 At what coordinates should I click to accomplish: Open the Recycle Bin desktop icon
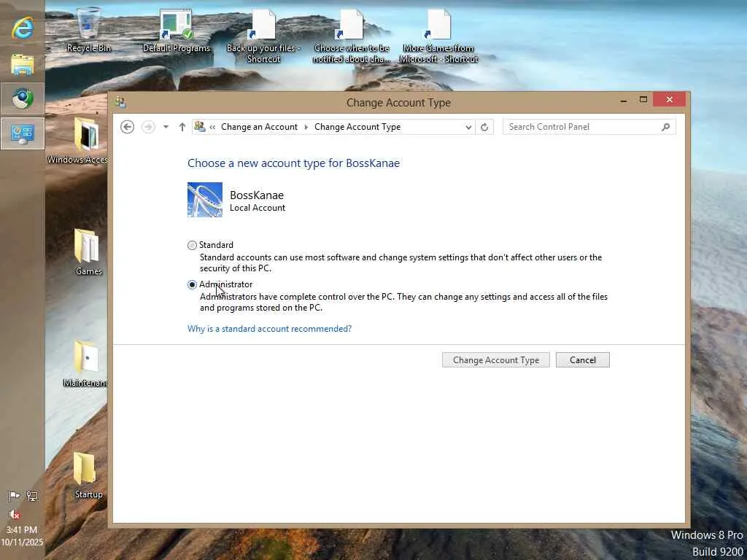point(88,30)
